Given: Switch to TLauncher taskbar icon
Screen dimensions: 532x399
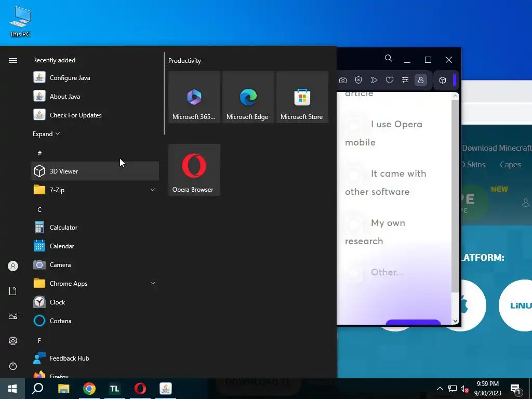Looking at the screenshot, I should click(x=115, y=389).
